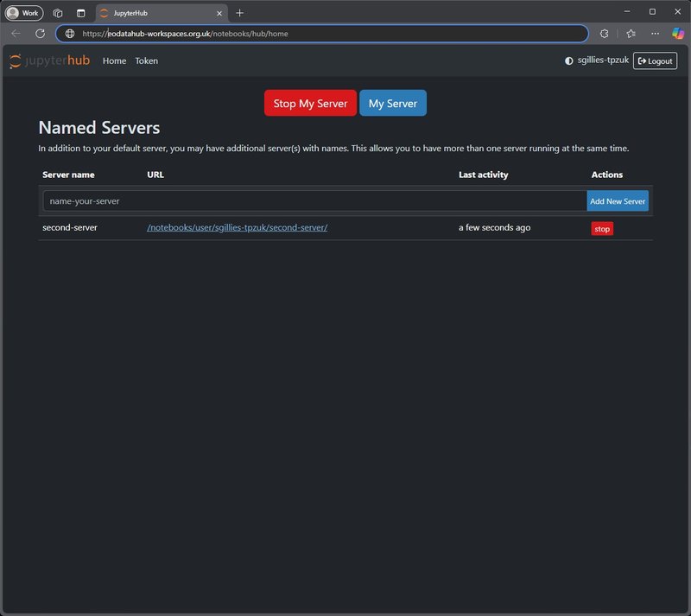Click the name-your-server input field

coord(314,200)
